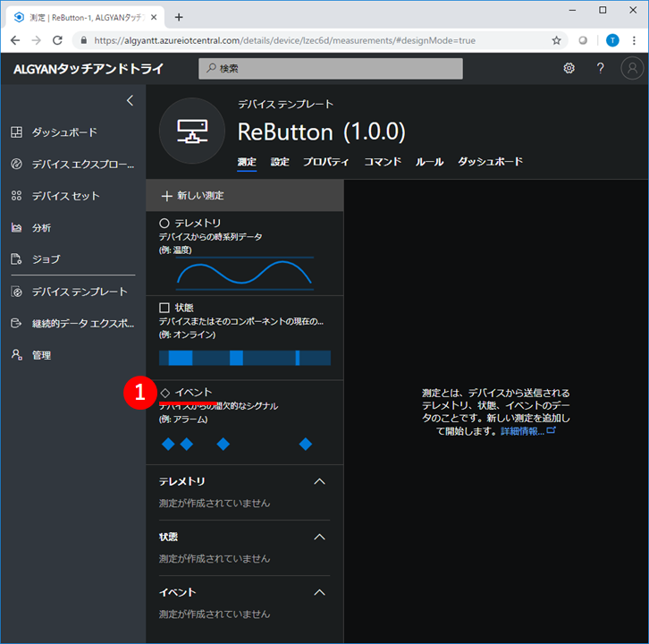Viewport: 649px width, 644px height.
Task: Click 'ReButton (1.0.0)' template title
Action: point(322,132)
